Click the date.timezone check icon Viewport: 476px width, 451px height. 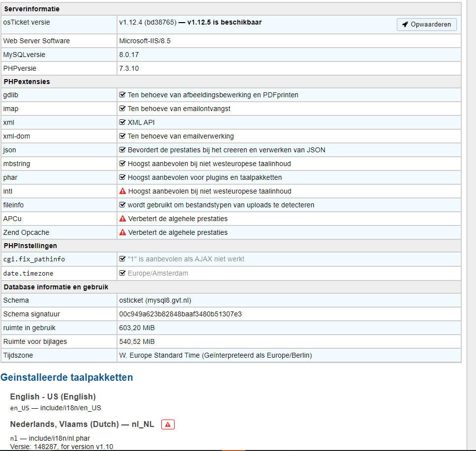(122, 273)
